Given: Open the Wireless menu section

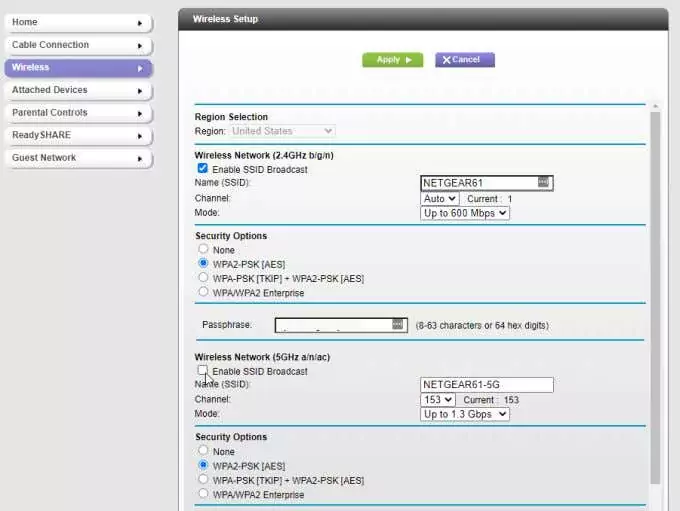Looking at the screenshot, I should (x=78, y=68).
